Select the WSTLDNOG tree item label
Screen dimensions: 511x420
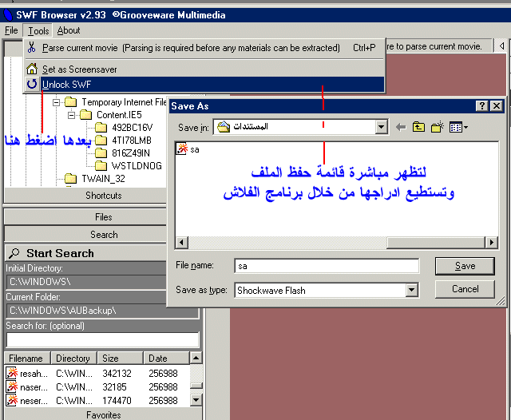[137, 166]
